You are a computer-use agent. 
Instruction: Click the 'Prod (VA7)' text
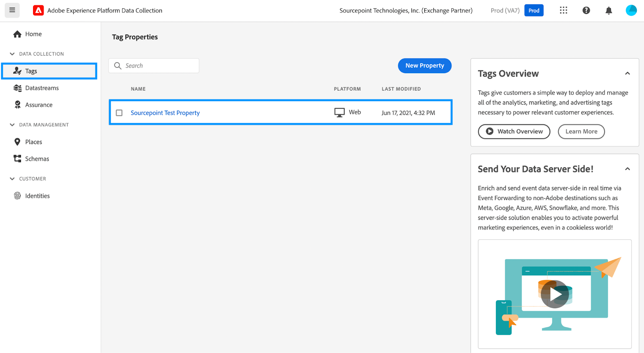pos(505,10)
